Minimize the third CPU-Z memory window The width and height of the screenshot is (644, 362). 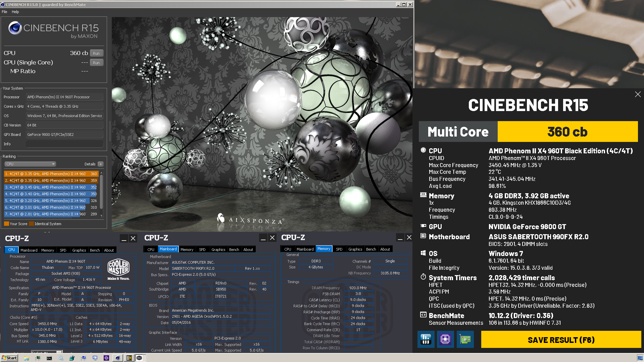400,238
